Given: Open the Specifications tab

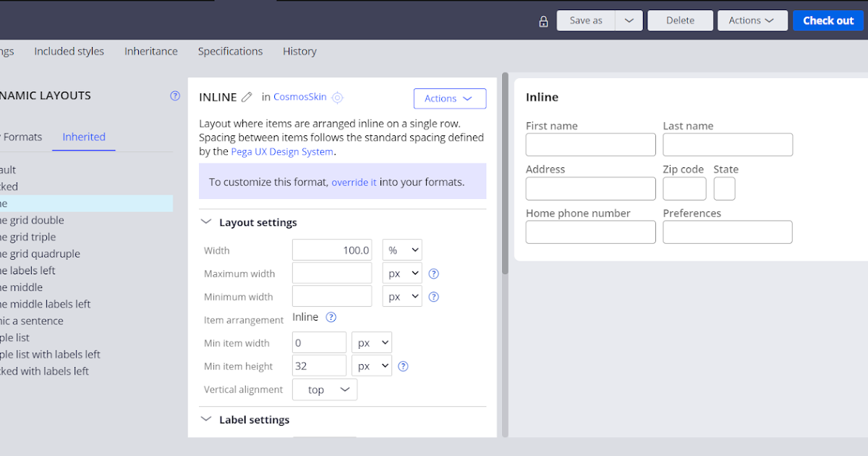Looking at the screenshot, I should (230, 51).
